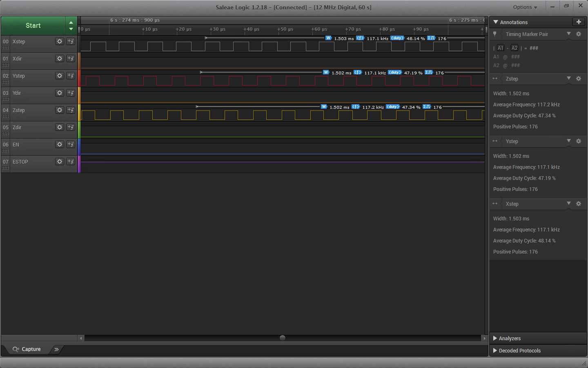Minimize the Saleae Logic window
The image size is (588, 368).
pos(552,6)
